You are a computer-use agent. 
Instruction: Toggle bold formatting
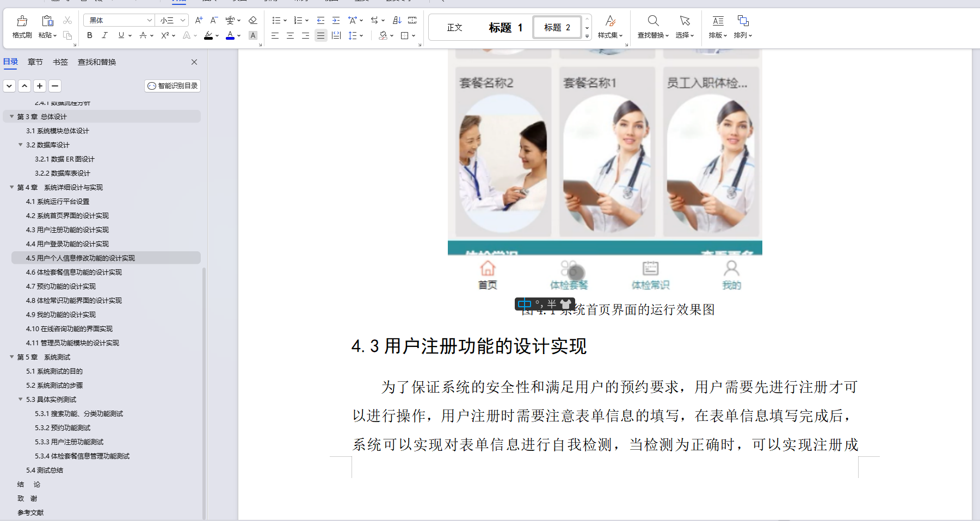89,35
